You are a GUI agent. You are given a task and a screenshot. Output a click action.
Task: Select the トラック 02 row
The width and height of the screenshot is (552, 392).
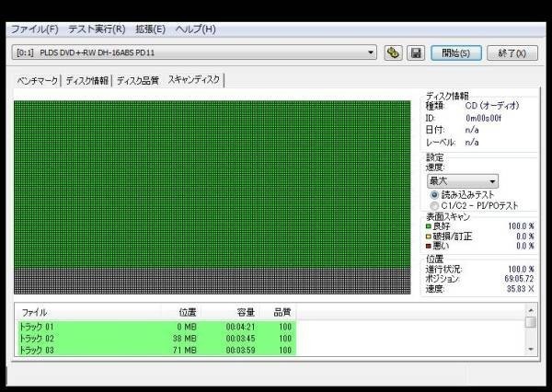157,339
